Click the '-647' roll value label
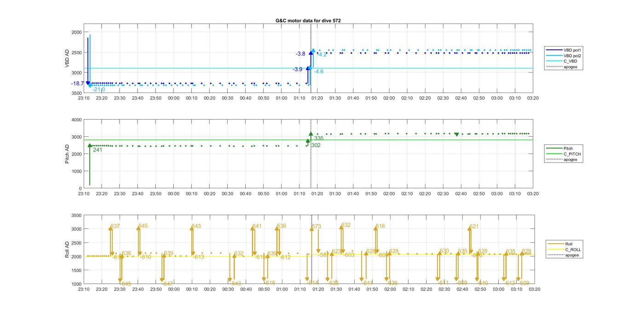 (x=167, y=284)
